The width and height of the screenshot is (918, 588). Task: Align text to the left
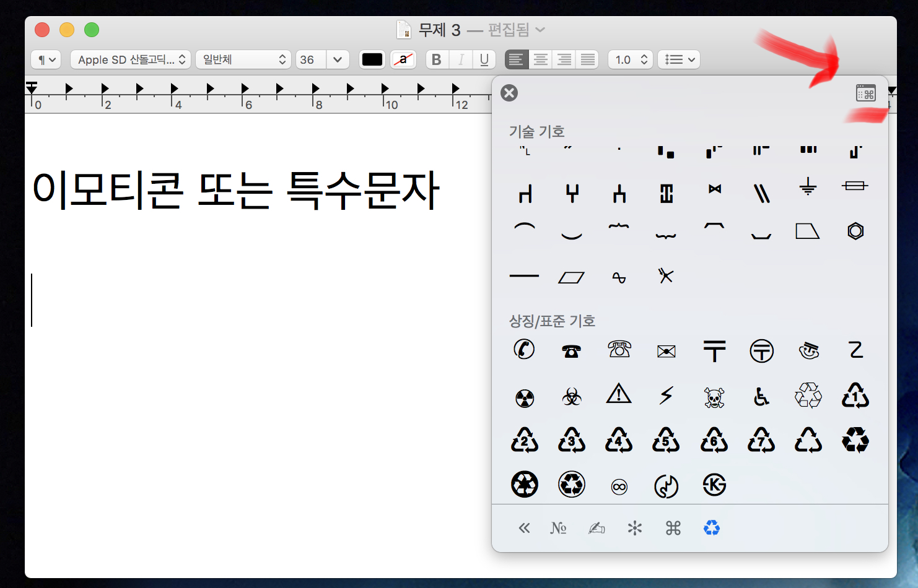[x=516, y=59]
